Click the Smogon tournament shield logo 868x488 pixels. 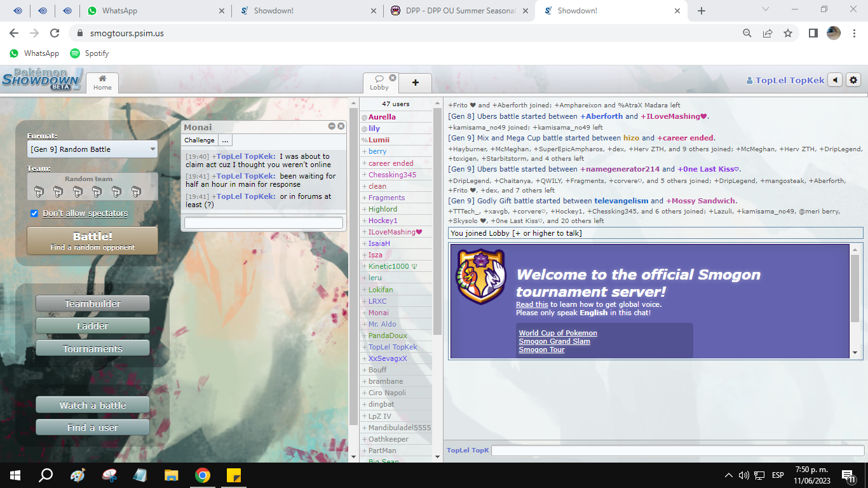tap(482, 276)
